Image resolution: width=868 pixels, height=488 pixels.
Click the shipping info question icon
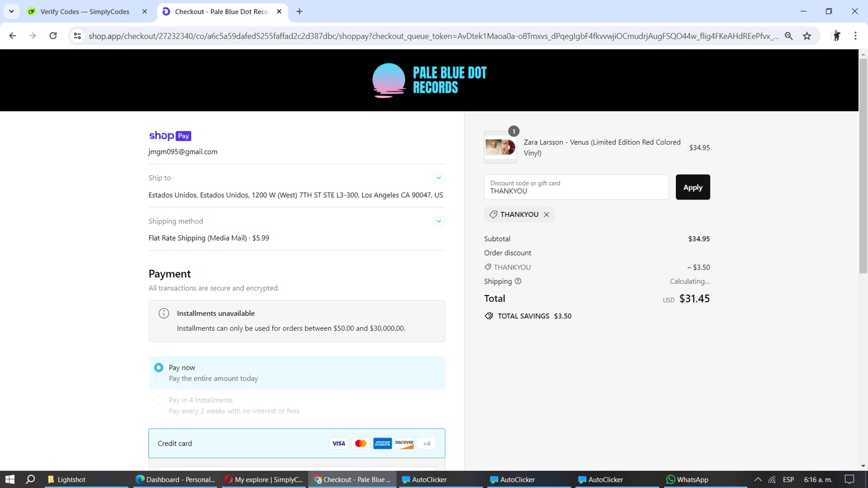pos(518,282)
